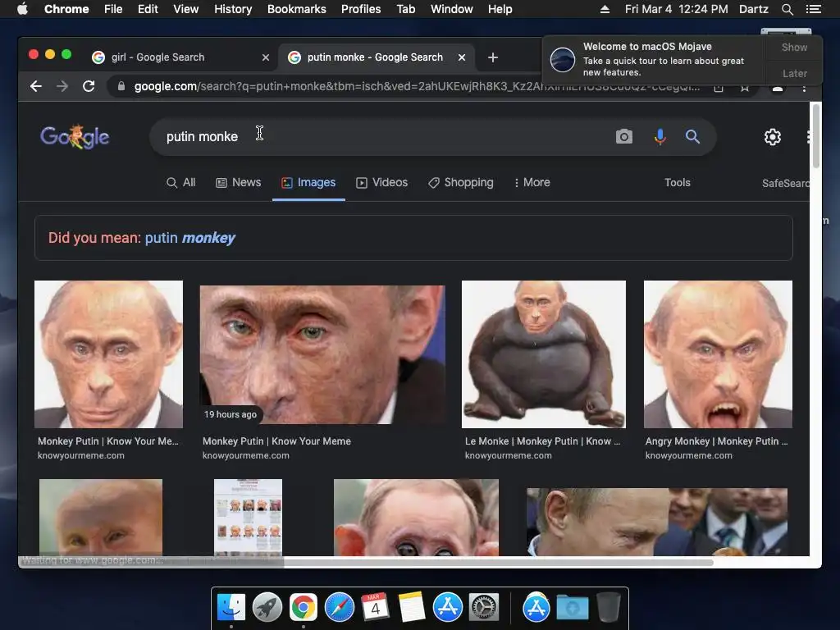The image size is (840, 630).
Task: Click the Google doodle logo
Action: coord(75,137)
